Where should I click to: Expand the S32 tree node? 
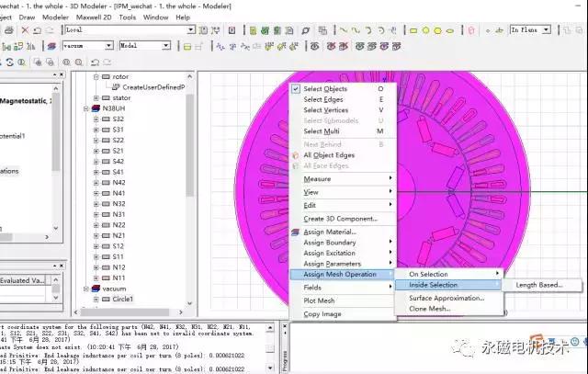pyautogui.click(x=96, y=119)
